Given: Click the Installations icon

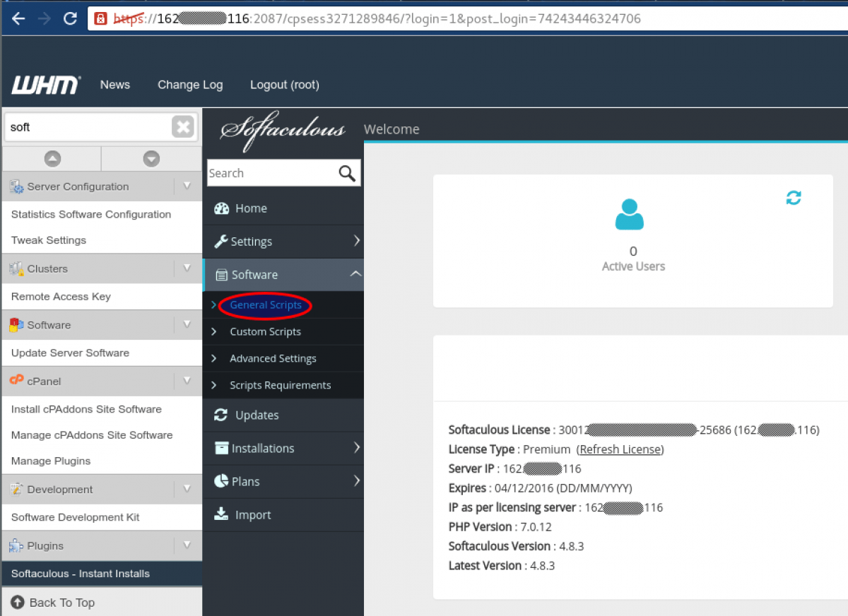Looking at the screenshot, I should 221,448.
